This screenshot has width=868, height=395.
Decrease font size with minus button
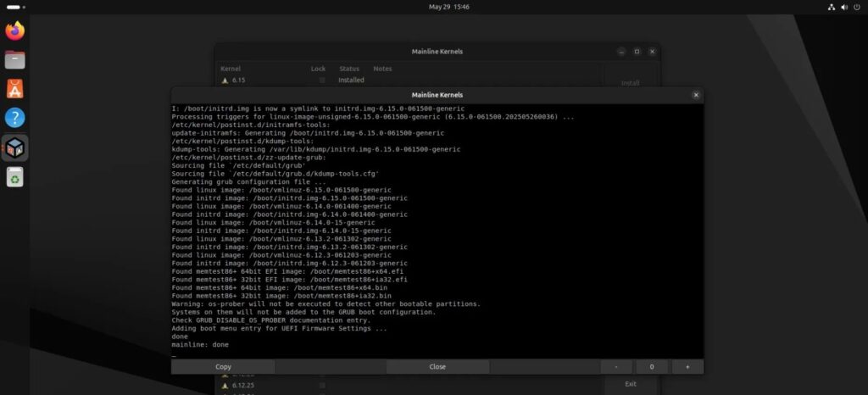tap(616, 367)
